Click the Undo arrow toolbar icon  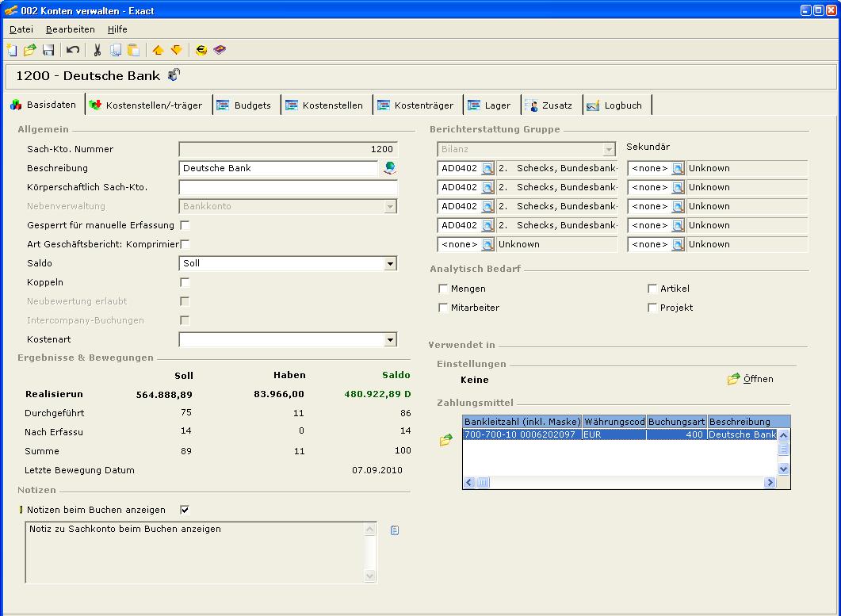coord(72,50)
